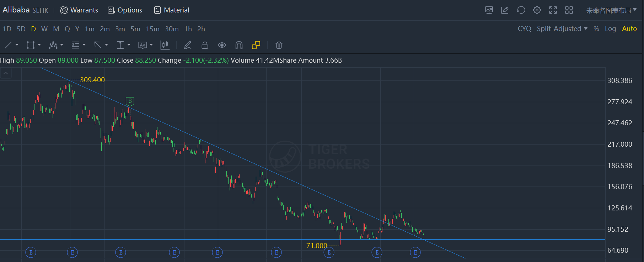Toggle the CYQ chip distribution

(525, 29)
